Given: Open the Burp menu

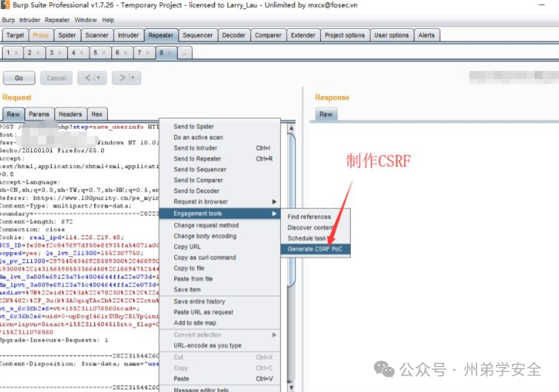Looking at the screenshot, I should [8, 20].
